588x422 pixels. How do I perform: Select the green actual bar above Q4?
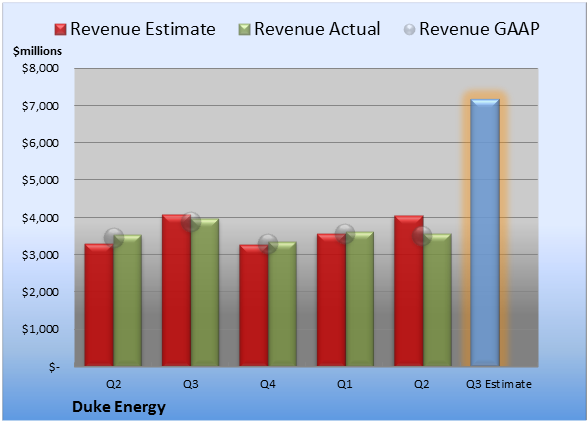(282, 304)
